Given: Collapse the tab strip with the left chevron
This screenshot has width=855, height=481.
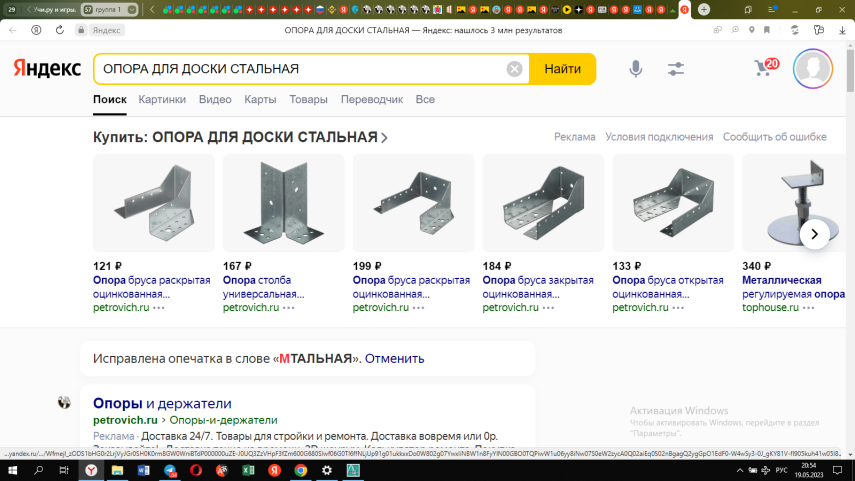Looking at the screenshot, I should pyautogui.click(x=152, y=9).
